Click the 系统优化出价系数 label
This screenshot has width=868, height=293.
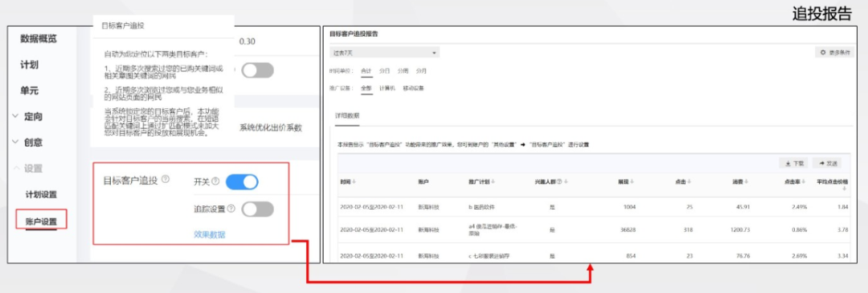[271, 128]
